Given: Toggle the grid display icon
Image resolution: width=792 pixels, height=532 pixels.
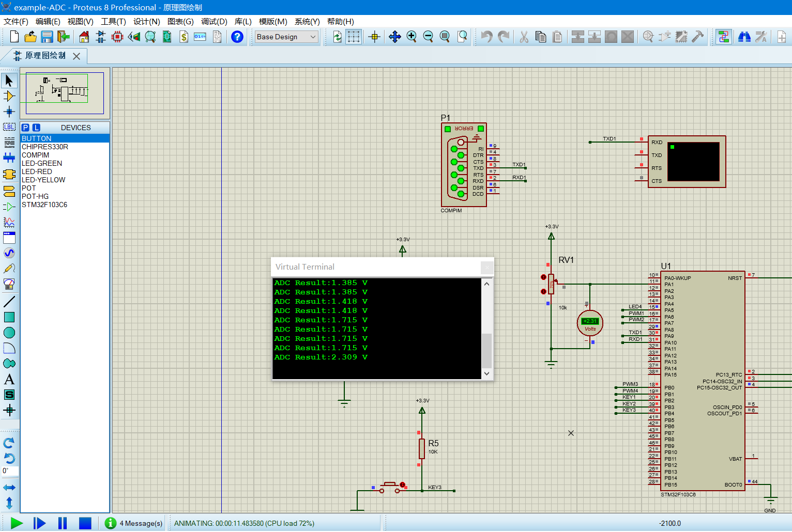Looking at the screenshot, I should coord(354,37).
